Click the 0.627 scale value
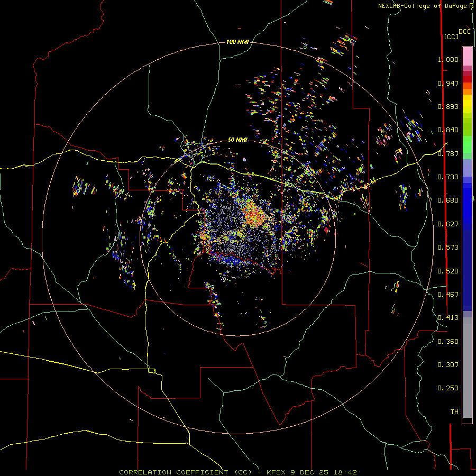476x476 pixels. tap(448, 224)
